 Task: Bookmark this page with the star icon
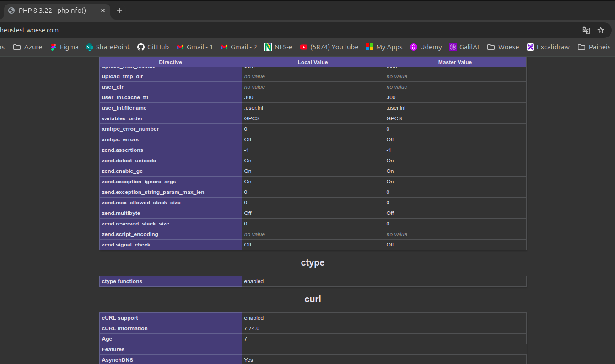click(601, 30)
